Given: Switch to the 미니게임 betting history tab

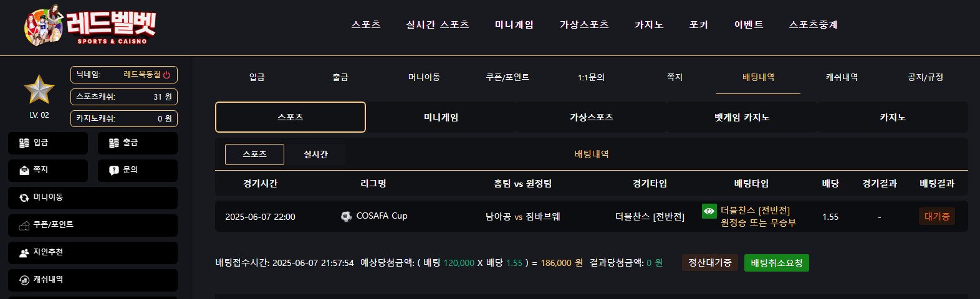Looking at the screenshot, I should point(441,117).
